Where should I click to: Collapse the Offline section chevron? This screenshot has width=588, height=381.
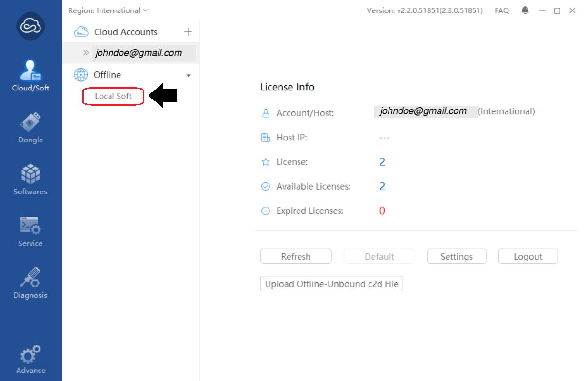[189, 75]
